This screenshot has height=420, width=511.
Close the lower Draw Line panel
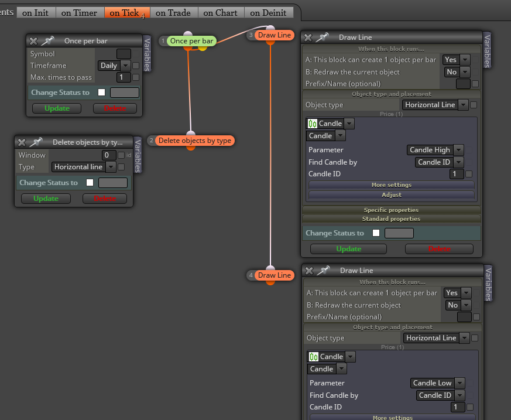coord(309,270)
